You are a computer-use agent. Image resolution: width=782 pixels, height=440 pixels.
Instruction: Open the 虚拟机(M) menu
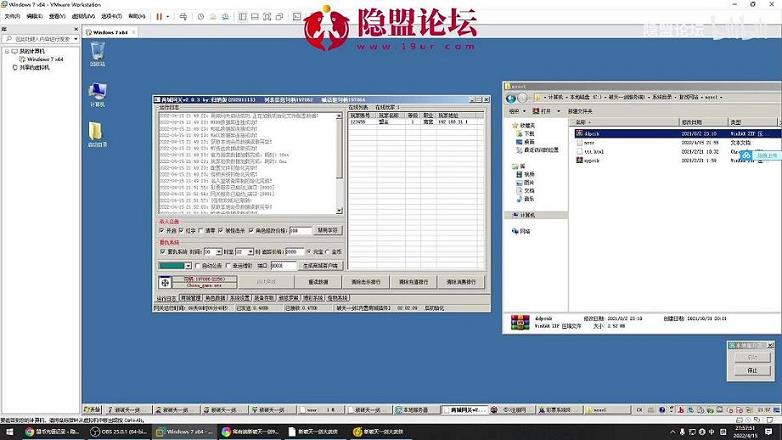tap(83, 16)
